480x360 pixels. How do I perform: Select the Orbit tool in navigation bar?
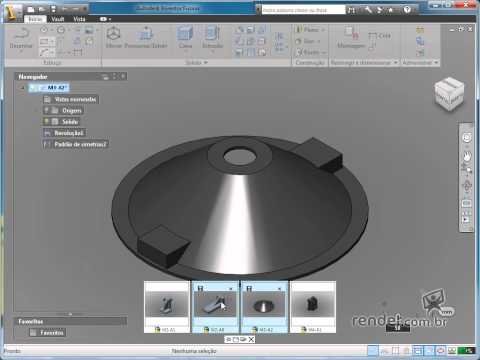[x=467, y=186]
